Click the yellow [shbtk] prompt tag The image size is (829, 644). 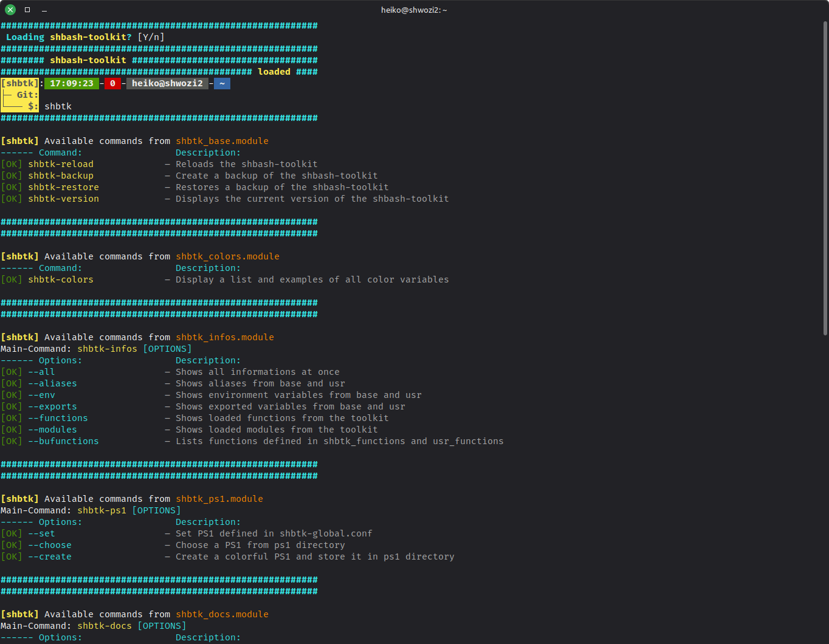(19, 83)
